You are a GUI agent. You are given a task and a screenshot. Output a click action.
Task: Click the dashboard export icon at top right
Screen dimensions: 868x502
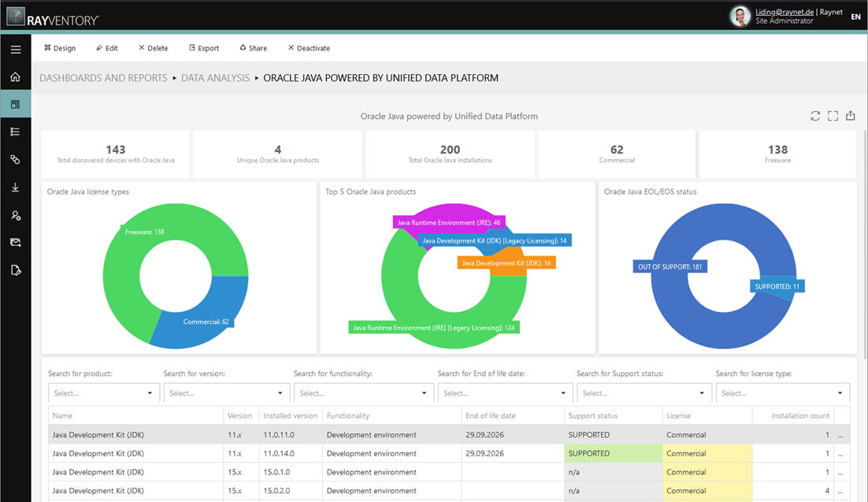[851, 117]
